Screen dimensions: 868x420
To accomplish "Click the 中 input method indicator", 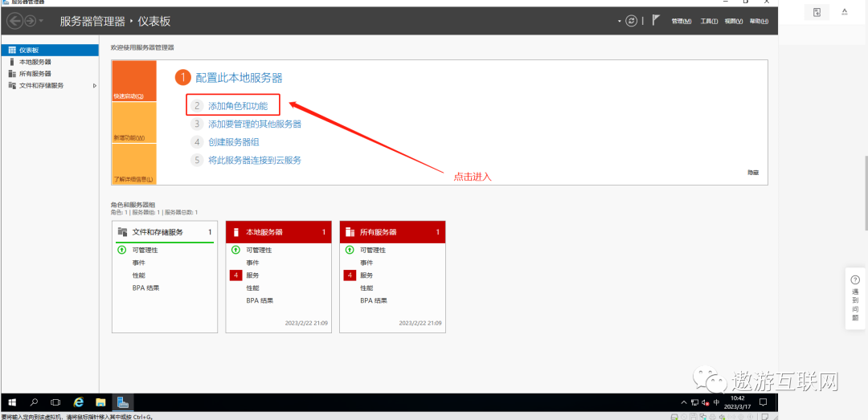I will [717, 402].
